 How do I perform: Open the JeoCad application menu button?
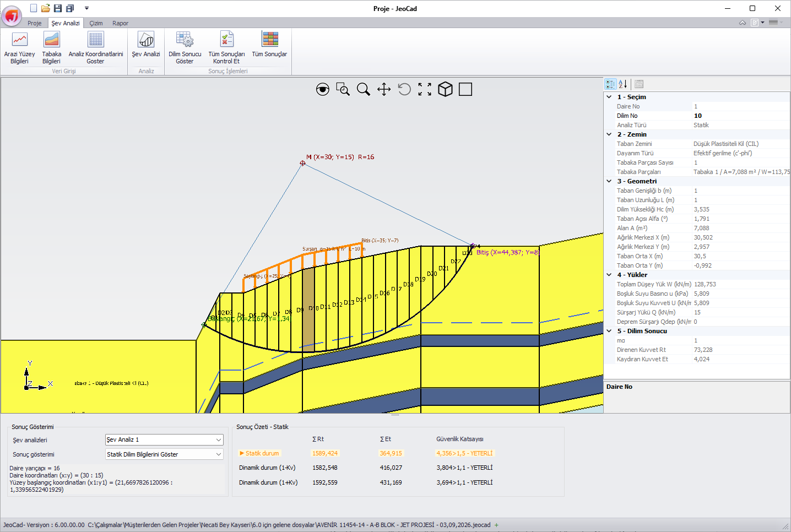(12, 15)
